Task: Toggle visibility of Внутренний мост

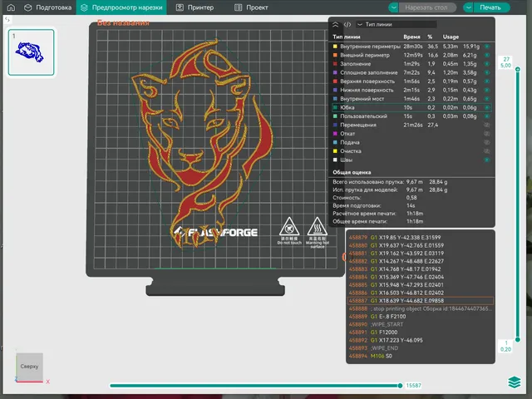Action: (x=487, y=99)
